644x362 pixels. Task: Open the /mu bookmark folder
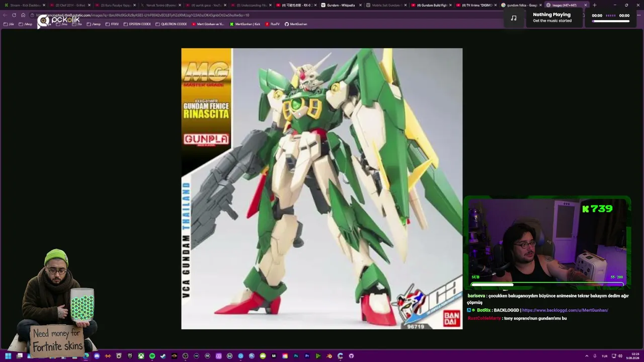click(x=61, y=24)
